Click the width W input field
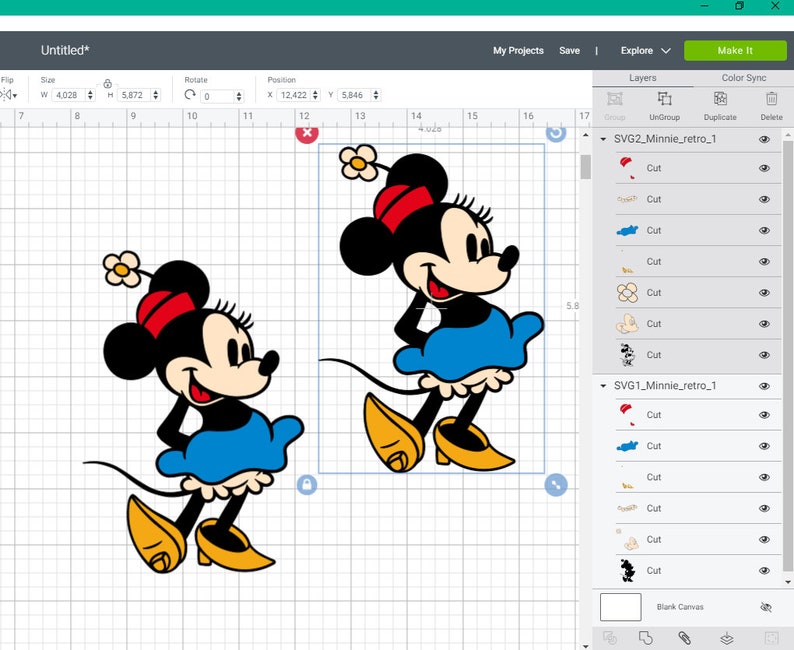Image resolution: width=794 pixels, height=650 pixels. pos(69,95)
